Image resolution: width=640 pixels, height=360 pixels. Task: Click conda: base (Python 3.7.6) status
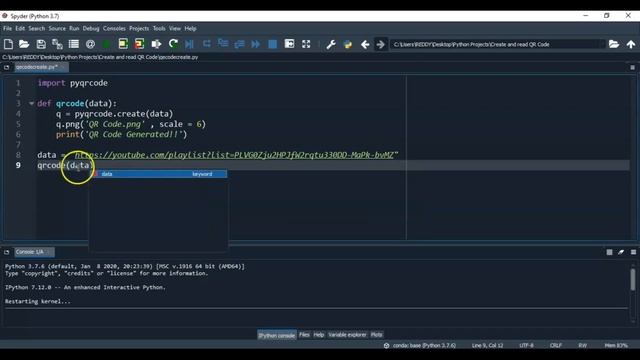pyautogui.click(x=420, y=345)
